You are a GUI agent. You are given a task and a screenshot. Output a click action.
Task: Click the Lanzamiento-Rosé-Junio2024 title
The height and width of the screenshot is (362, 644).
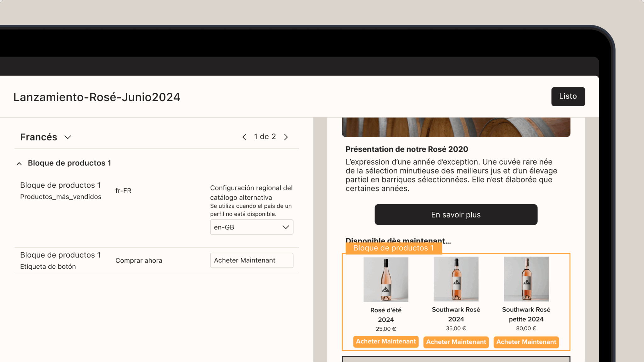[97, 97]
